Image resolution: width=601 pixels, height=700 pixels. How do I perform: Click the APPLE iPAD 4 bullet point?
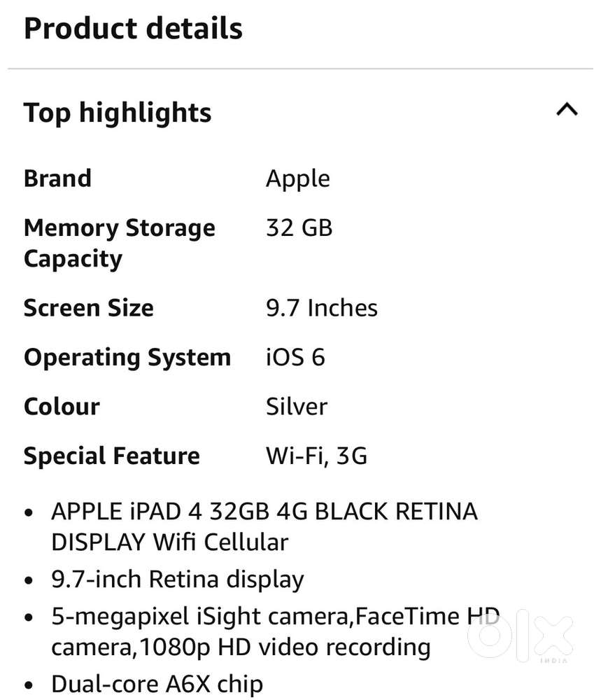[x=264, y=526]
